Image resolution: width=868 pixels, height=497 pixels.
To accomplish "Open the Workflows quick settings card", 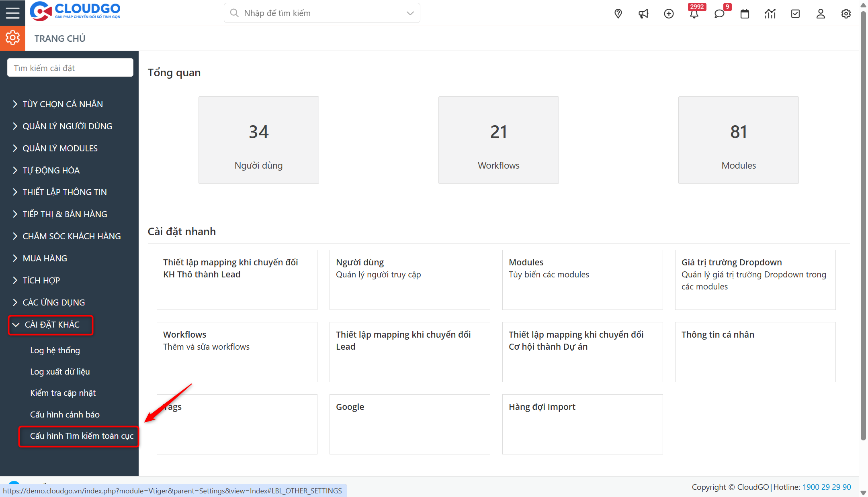I will tap(237, 351).
